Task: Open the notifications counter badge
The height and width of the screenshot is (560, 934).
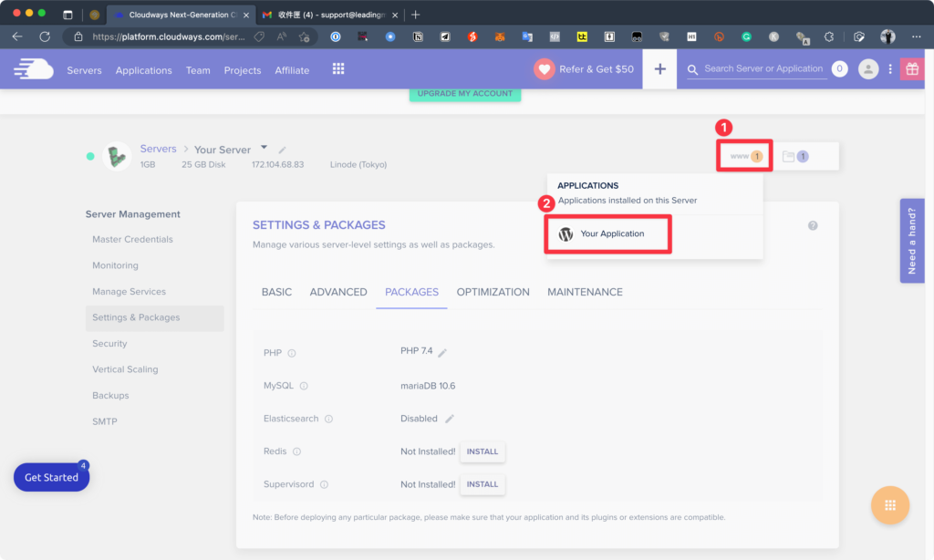Action: pos(839,69)
